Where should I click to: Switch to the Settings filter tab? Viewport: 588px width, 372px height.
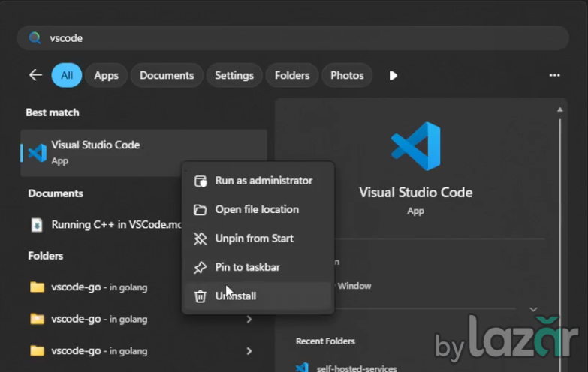tap(234, 75)
